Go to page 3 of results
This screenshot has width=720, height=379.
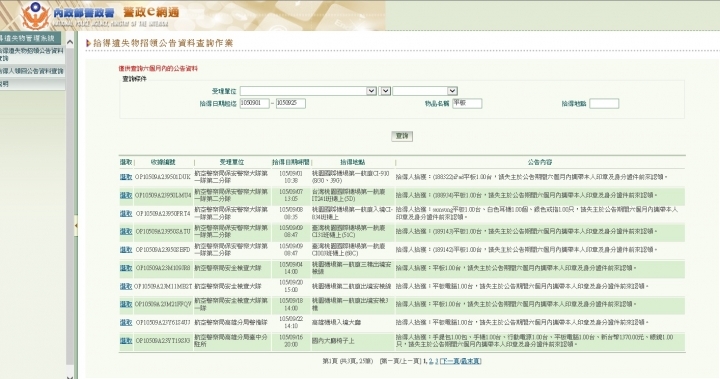437,361
